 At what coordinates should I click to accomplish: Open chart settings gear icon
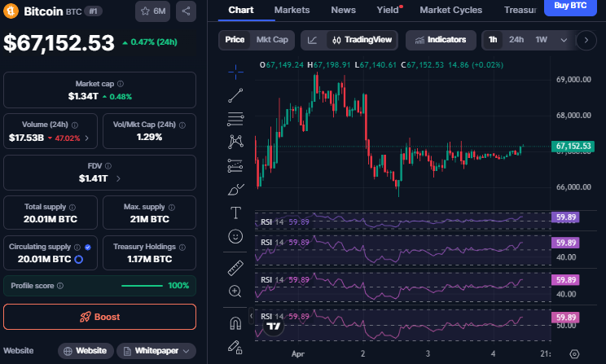[574, 354]
